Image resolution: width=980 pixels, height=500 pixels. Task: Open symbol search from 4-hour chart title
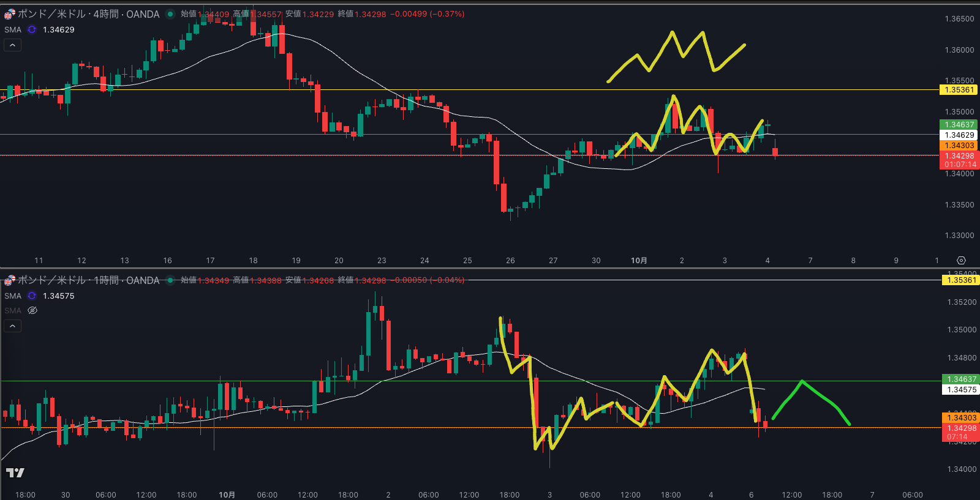(88, 14)
